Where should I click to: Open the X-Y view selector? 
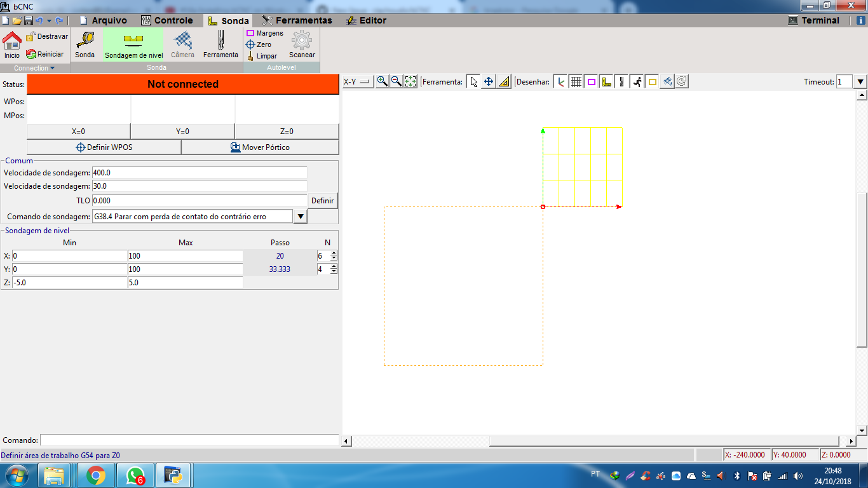pos(357,81)
